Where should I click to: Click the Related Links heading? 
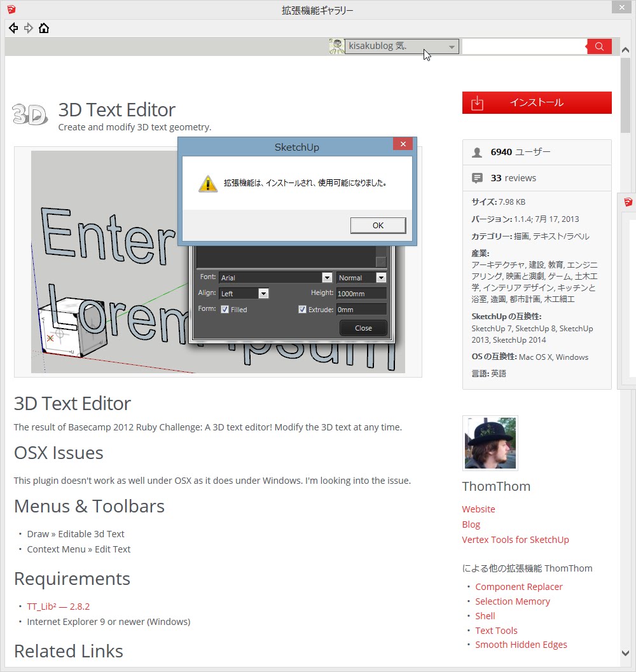pyautogui.click(x=69, y=651)
